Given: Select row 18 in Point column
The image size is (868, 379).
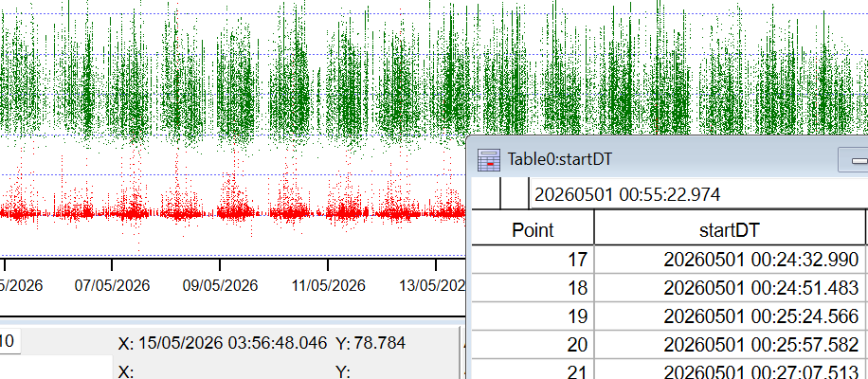Looking at the screenshot, I should [533, 288].
